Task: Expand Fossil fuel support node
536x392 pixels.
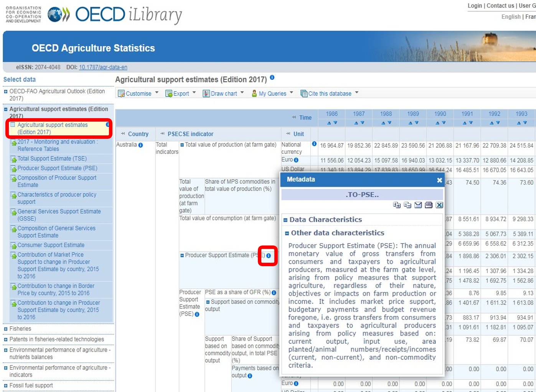Action: coord(6,386)
